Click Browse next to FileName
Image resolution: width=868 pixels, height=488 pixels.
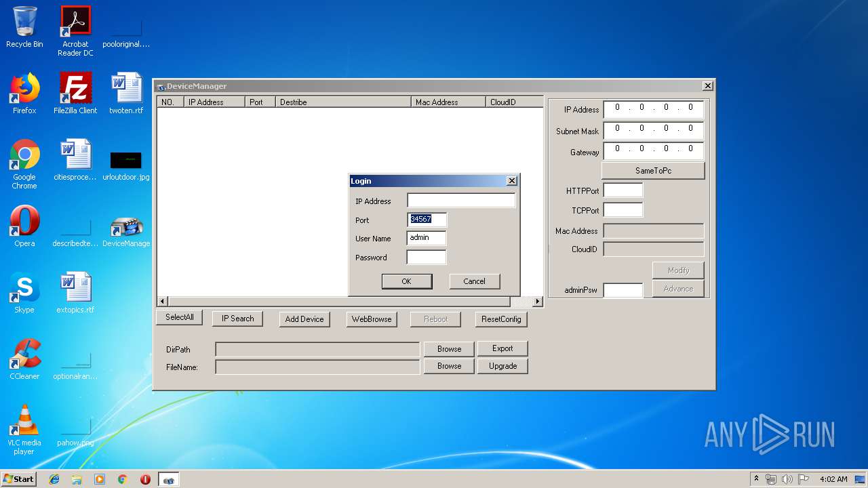pyautogui.click(x=449, y=366)
